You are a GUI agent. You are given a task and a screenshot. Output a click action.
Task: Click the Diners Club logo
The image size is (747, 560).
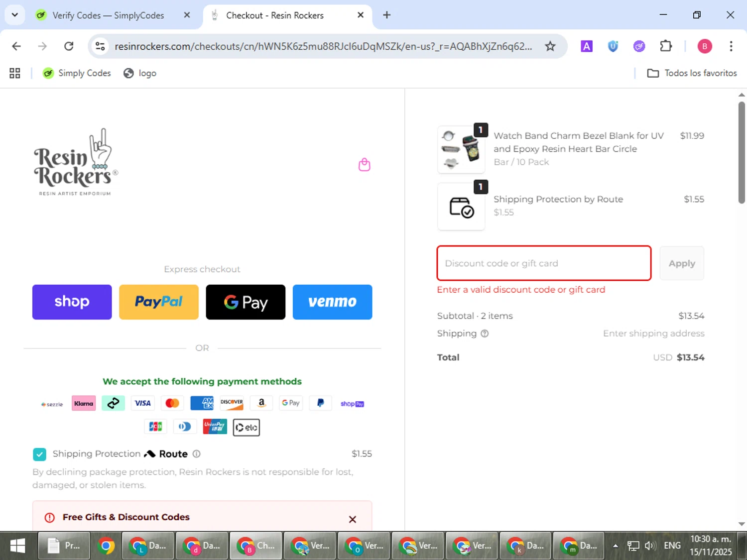click(x=185, y=427)
